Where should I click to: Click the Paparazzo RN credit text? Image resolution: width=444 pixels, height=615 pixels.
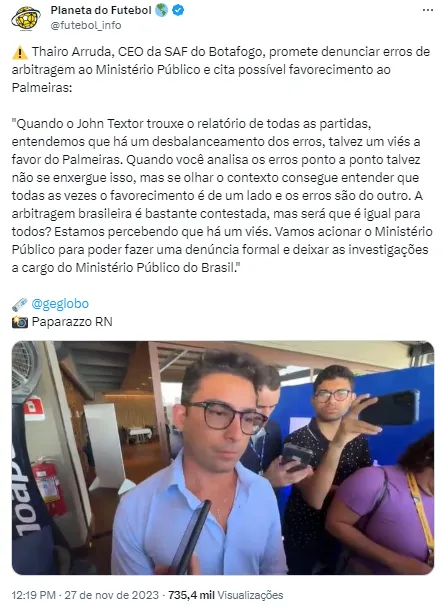pos(72,322)
